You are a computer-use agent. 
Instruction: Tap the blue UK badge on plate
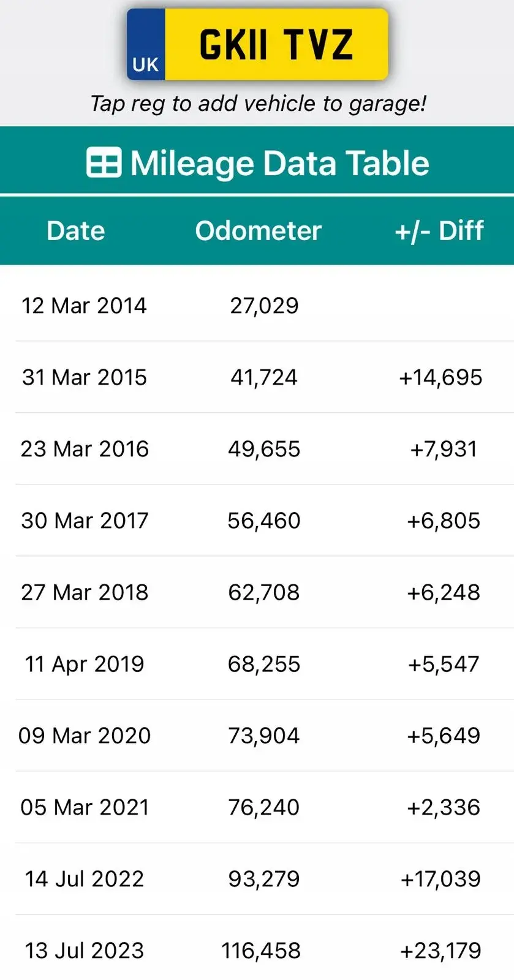pos(146,45)
